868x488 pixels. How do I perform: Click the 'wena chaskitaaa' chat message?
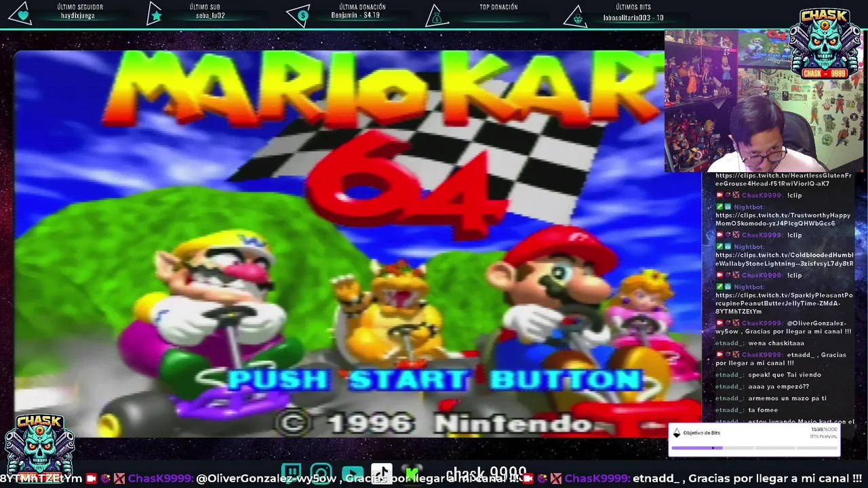click(x=776, y=344)
